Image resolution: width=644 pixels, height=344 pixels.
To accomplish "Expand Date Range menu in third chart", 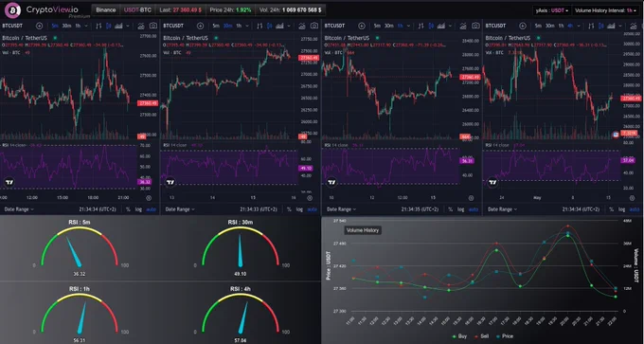I will pos(341,209).
